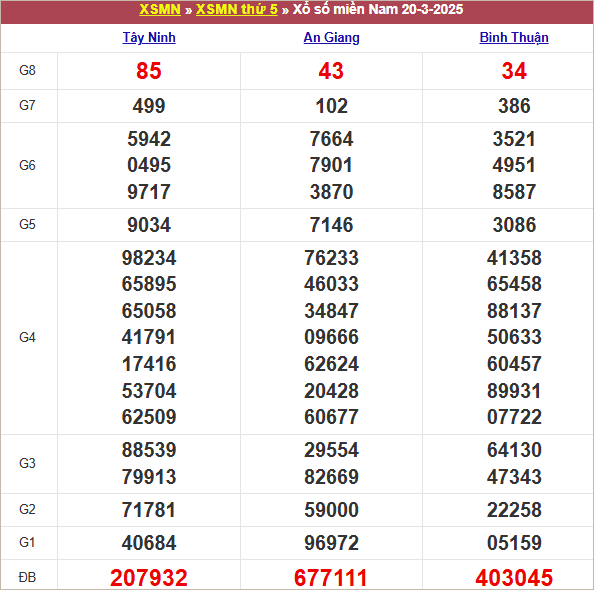Select G4 number 41358
The height and width of the screenshot is (590, 594).
pos(514,258)
